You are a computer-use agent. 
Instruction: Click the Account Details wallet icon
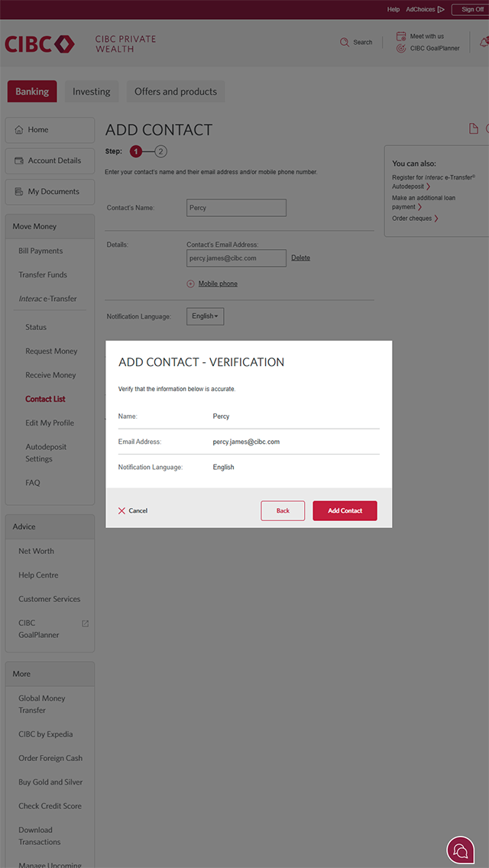19,160
